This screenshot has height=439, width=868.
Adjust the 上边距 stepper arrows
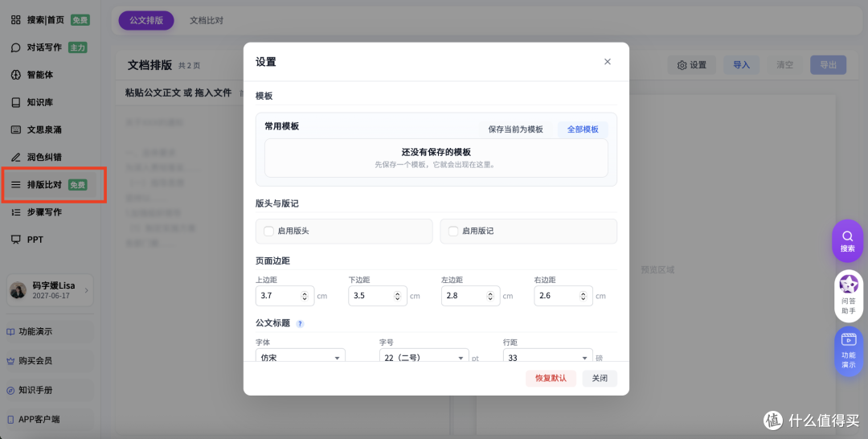(x=305, y=296)
